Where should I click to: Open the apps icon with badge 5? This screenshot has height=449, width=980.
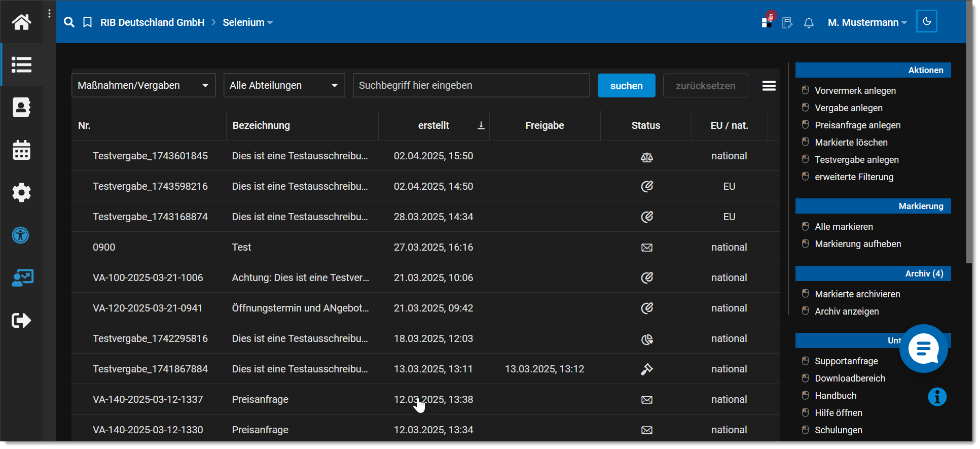tap(767, 21)
